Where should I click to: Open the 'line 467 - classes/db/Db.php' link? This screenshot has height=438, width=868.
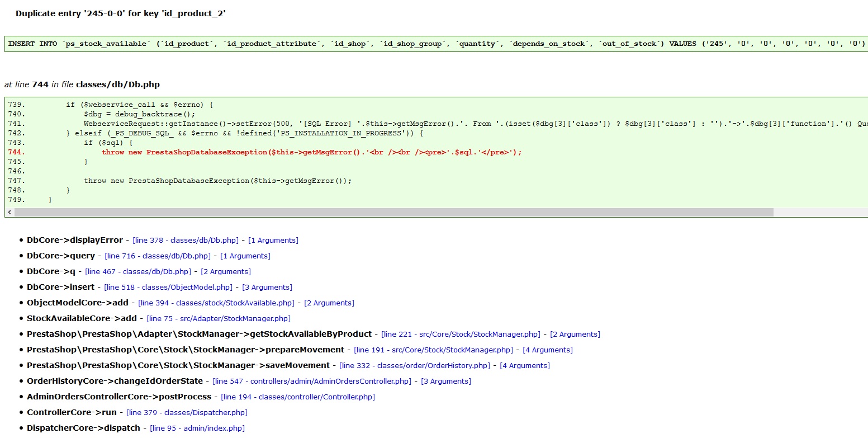(138, 271)
